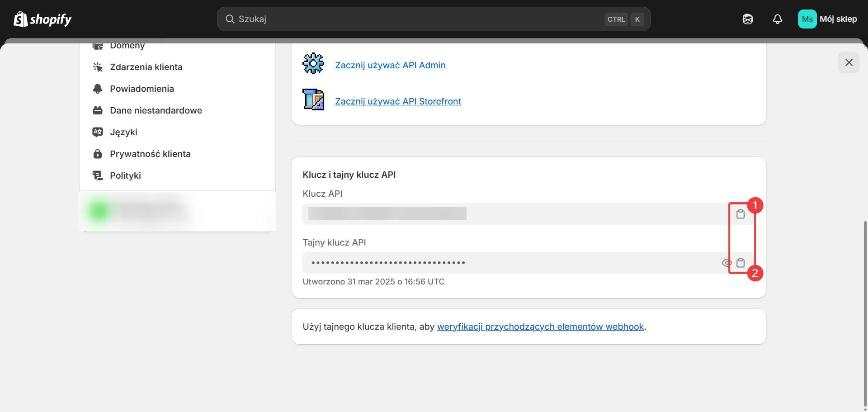Open Języki settings page

[123, 132]
